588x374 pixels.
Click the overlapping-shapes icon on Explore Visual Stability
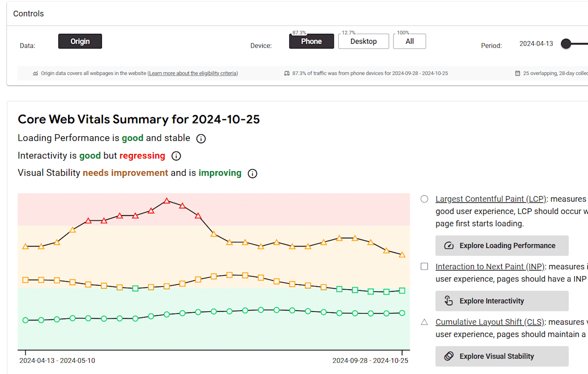pyautogui.click(x=449, y=356)
